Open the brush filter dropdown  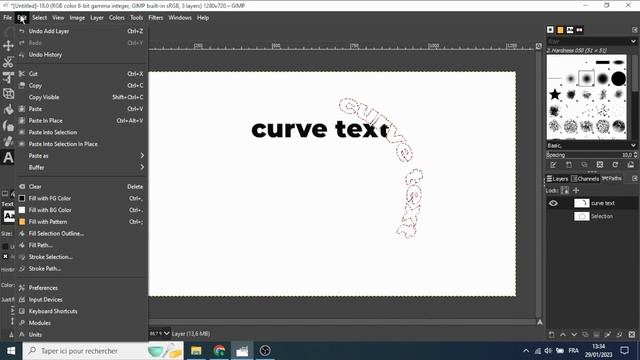[x=633, y=41]
